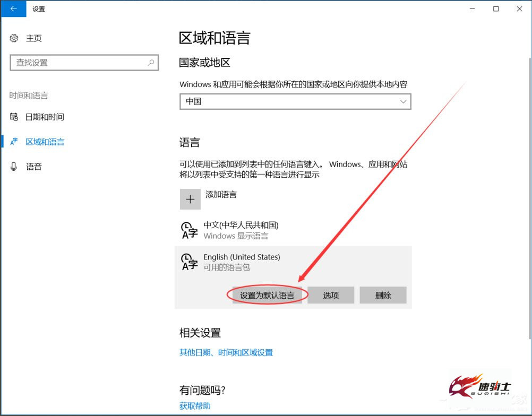Click the 区域和语言 language icon

[x=14, y=142]
